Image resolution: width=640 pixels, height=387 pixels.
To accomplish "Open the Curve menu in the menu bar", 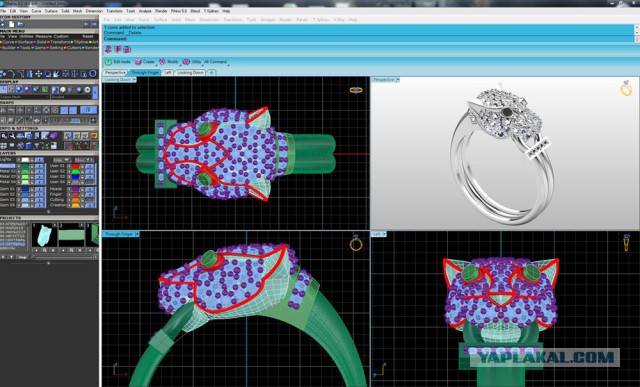I will 36,11.
